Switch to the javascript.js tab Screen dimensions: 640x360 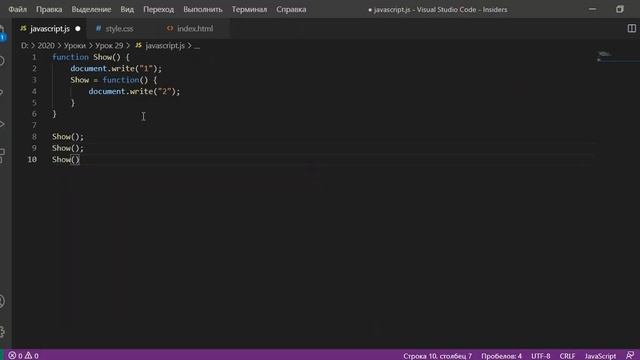coord(50,29)
